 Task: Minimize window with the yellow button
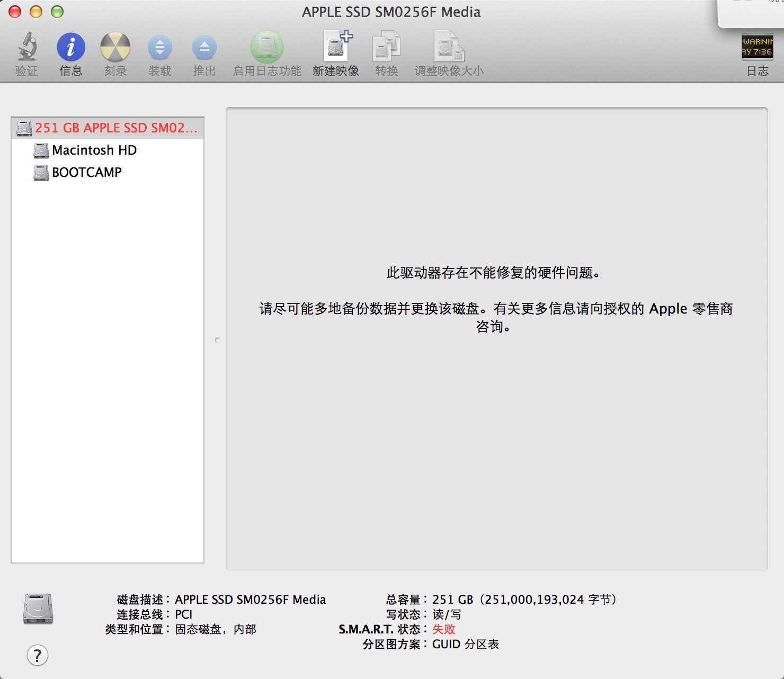tap(36, 12)
